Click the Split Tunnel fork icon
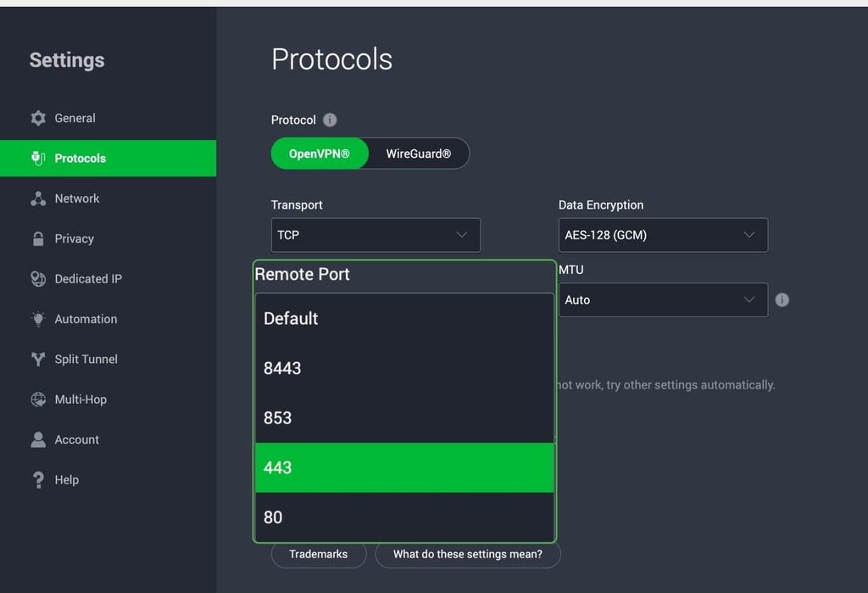The height and width of the screenshot is (593, 868). 38,359
